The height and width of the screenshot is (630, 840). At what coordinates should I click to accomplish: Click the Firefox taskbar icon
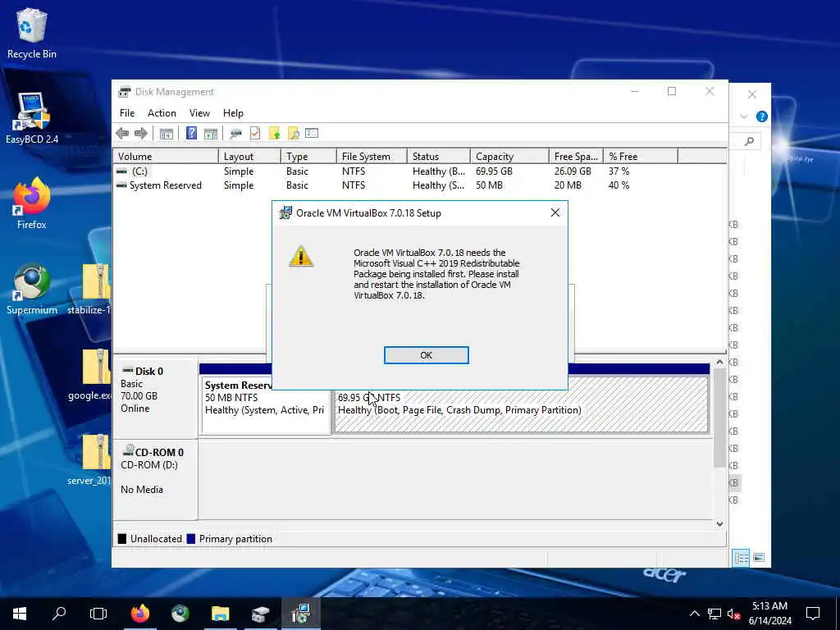click(140, 614)
